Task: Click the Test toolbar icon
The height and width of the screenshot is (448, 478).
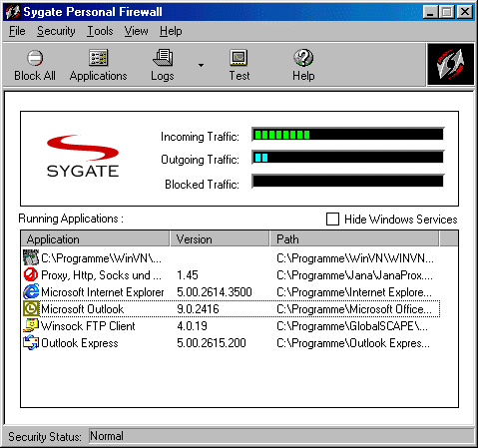Action: pyautogui.click(x=239, y=58)
